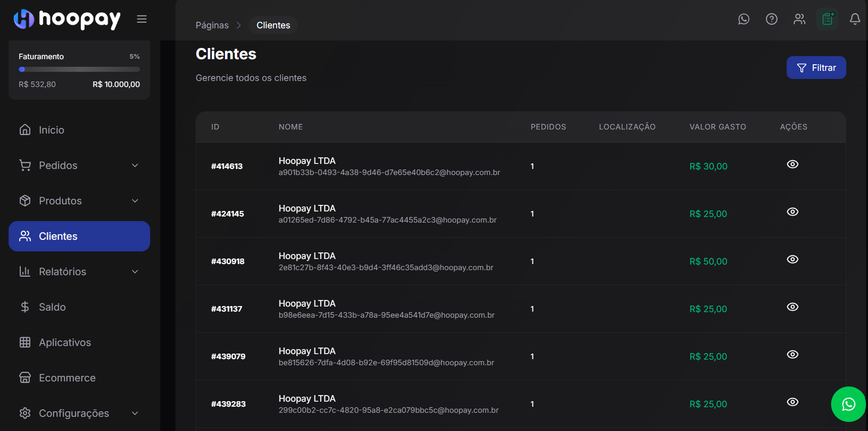
Task: Expand the Configurações submenu chevron
Action: coord(135,413)
